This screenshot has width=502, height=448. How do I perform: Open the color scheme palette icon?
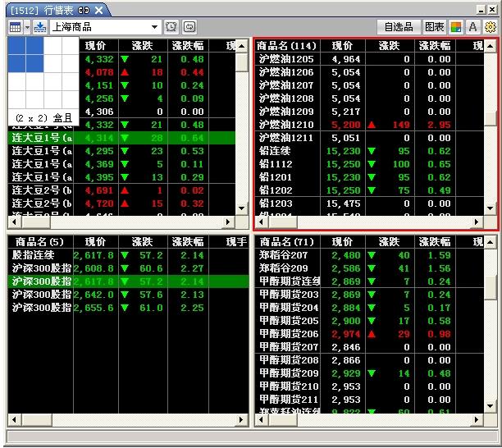[x=457, y=27]
